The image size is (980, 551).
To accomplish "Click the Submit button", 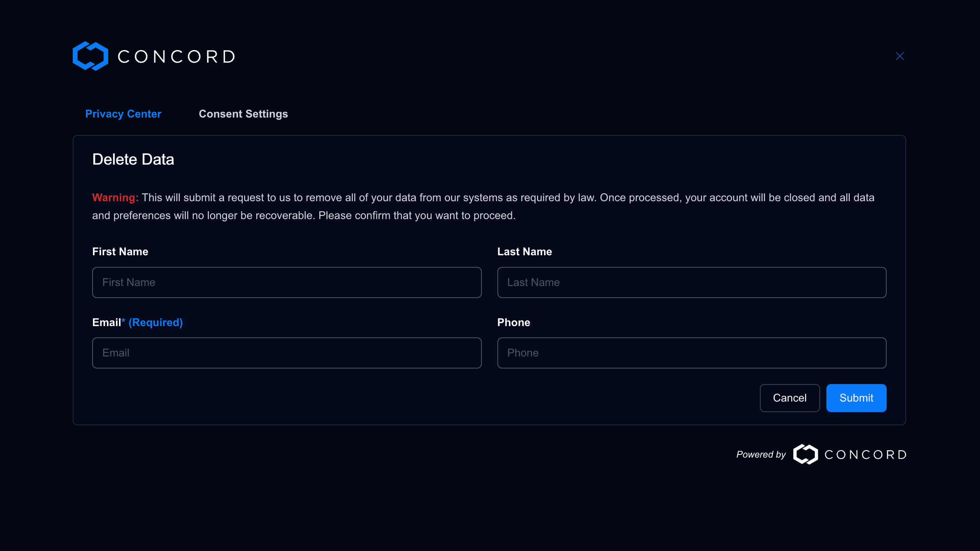I will pyautogui.click(x=856, y=398).
